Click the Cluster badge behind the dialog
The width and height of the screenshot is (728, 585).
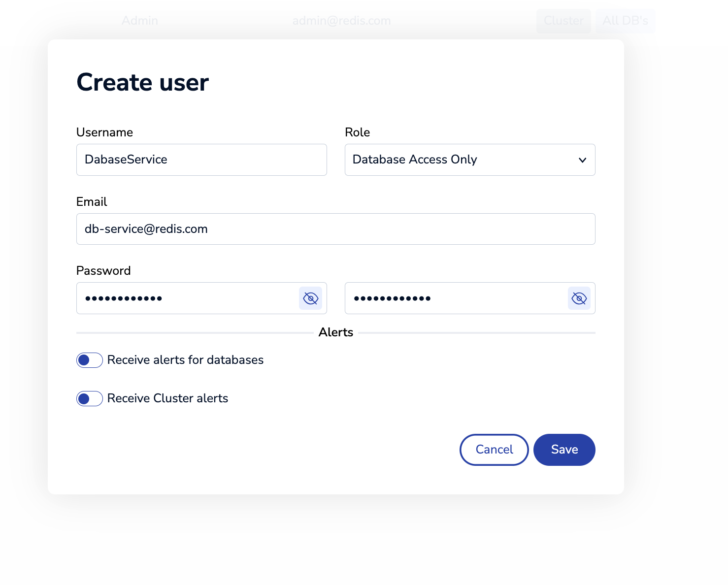click(563, 21)
